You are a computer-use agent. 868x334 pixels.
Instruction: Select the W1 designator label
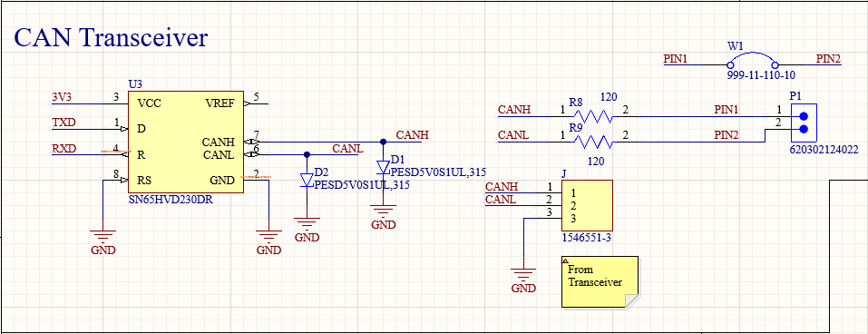(736, 46)
